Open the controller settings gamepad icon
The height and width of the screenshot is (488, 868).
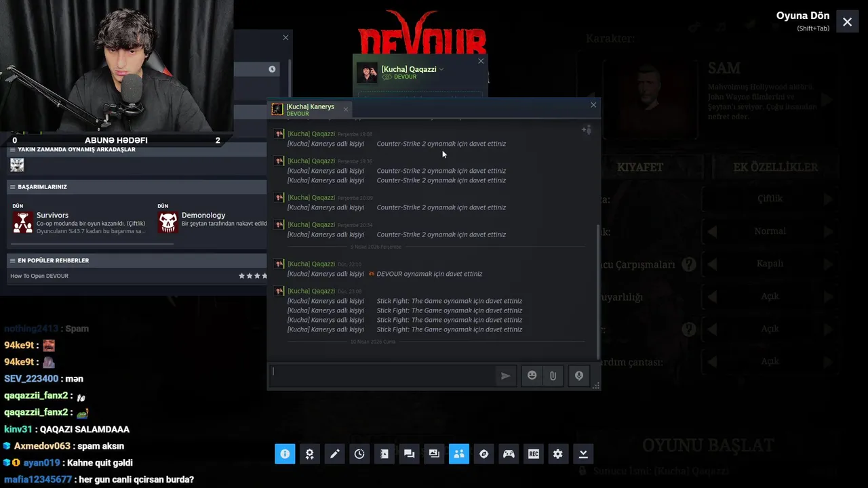tap(509, 454)
